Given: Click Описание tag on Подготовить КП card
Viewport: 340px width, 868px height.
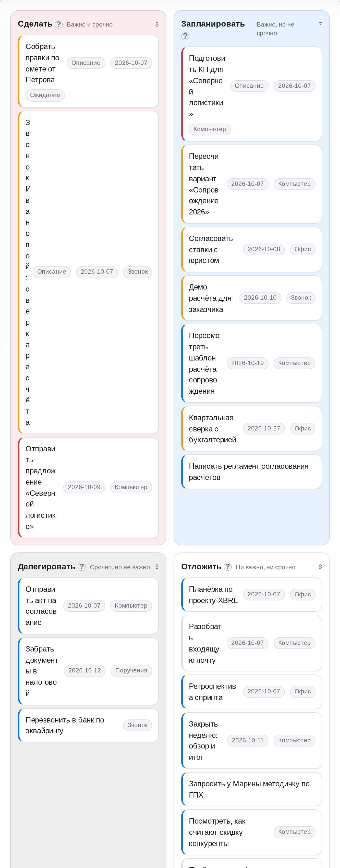Looking at the screenshot, I should [x=249, y=86].
